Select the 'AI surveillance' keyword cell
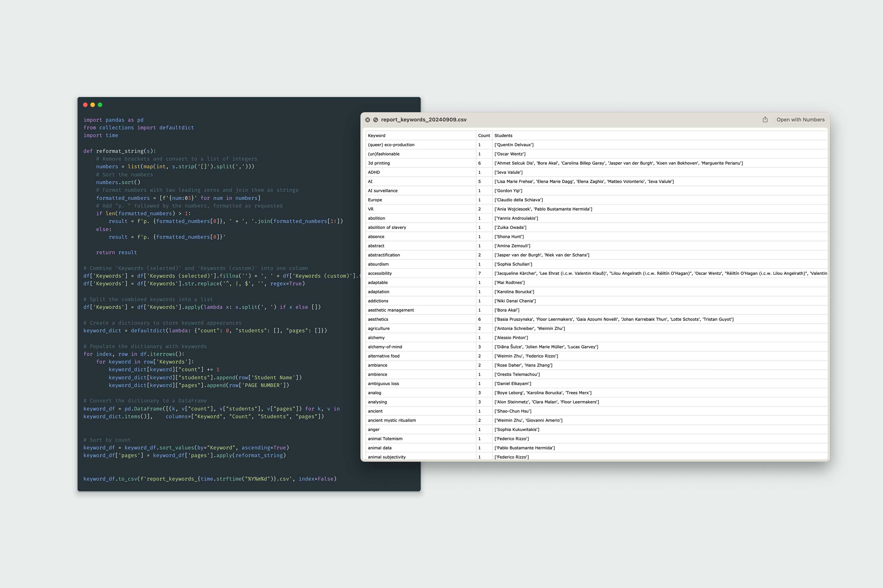The width and height of the screenshot is (883, 588). (383, 191)
